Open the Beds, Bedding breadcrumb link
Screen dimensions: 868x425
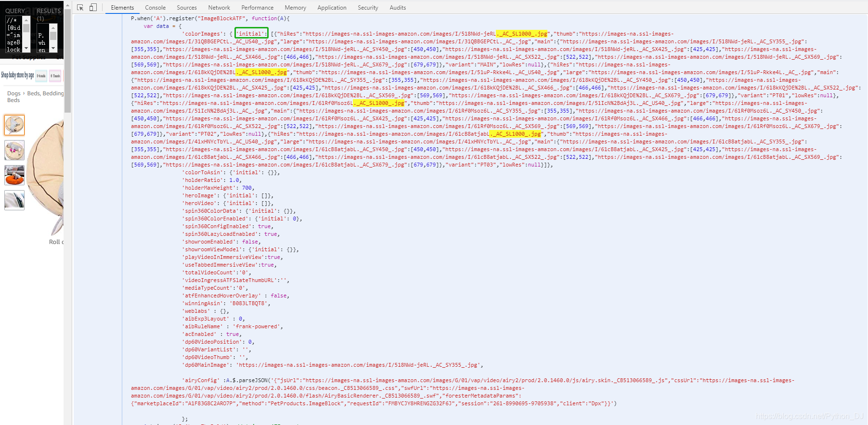click(45, 93)
